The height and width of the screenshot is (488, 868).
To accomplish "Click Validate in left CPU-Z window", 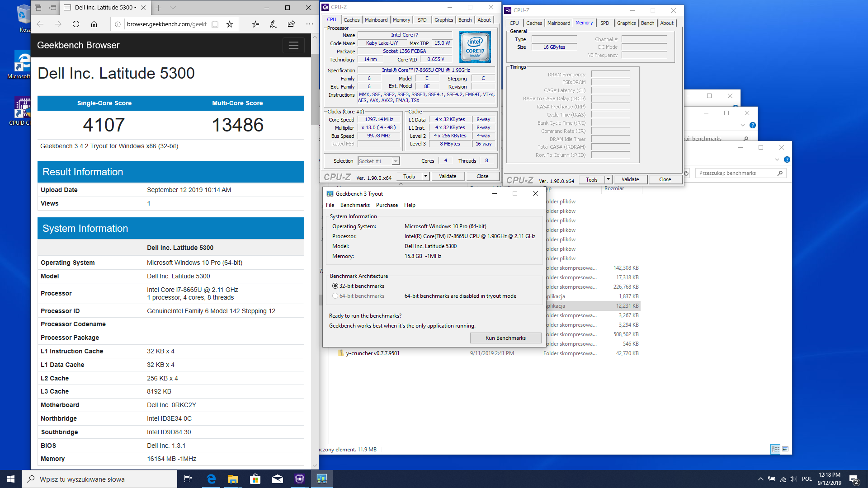I will coord(448,176).
